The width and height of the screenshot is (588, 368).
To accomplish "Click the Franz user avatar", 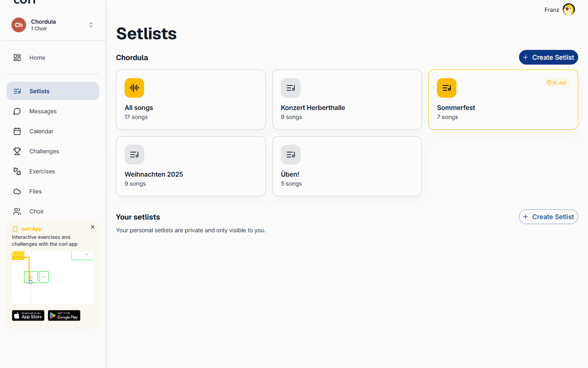I will pos(568,9).
